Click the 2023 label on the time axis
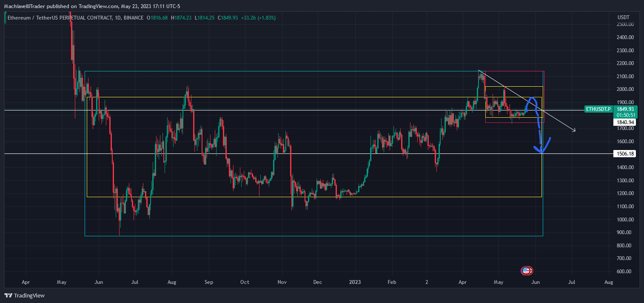The image size is (644, 303). point(356,282)
